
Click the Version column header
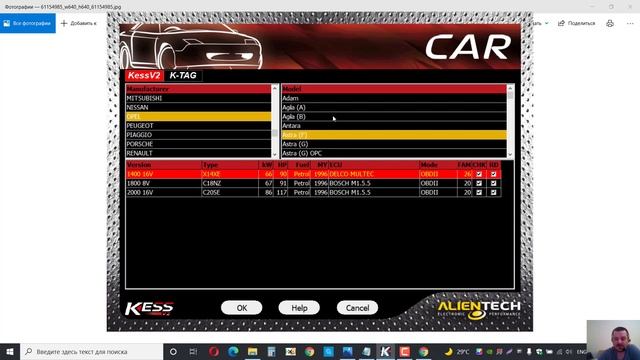pyautogui.click(x=164, y=165)
